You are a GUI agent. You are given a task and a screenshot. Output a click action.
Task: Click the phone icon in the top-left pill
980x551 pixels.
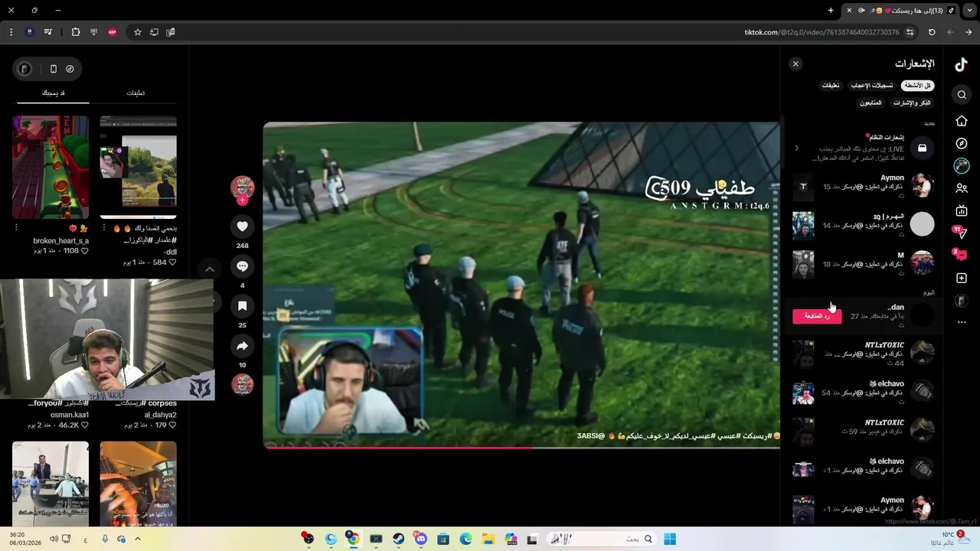point(53,69)
